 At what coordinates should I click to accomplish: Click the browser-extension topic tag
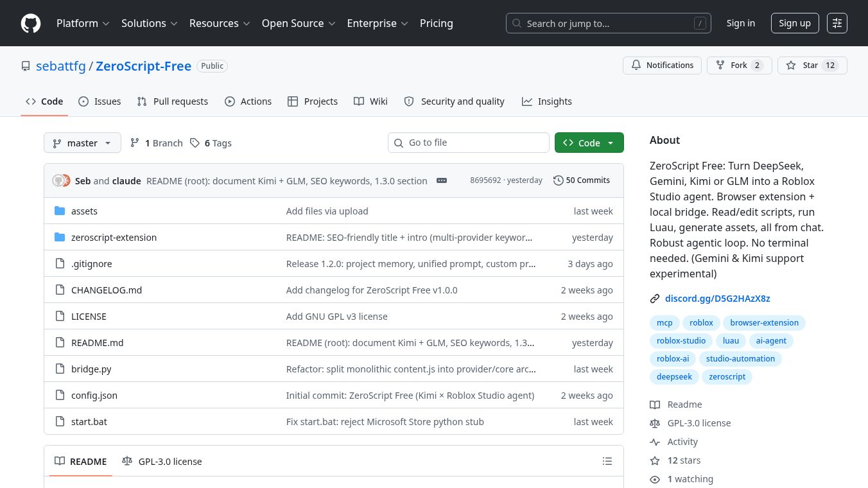764,323
